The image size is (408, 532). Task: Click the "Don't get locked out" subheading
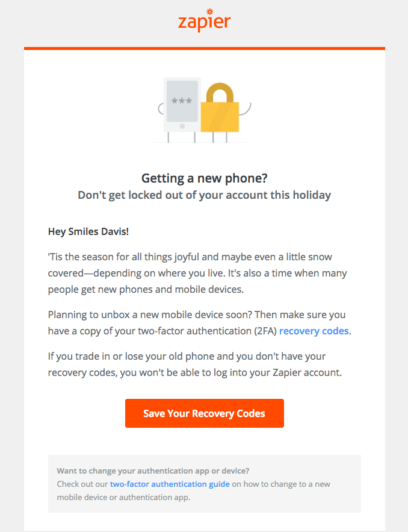coord(205,195)
